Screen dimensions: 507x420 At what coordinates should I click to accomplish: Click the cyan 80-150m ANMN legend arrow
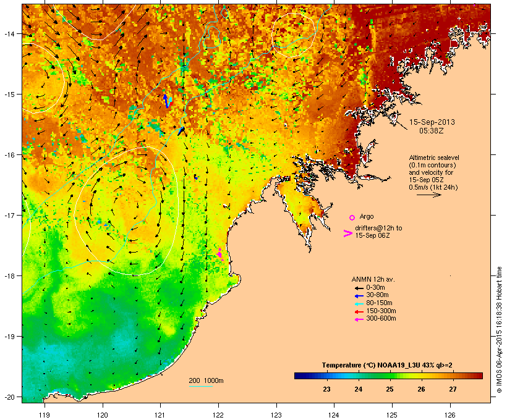tap(359, 304)
